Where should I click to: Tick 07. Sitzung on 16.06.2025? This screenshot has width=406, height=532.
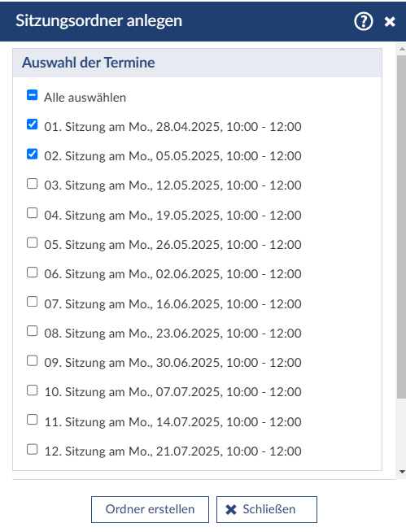[x=33, y=302]
